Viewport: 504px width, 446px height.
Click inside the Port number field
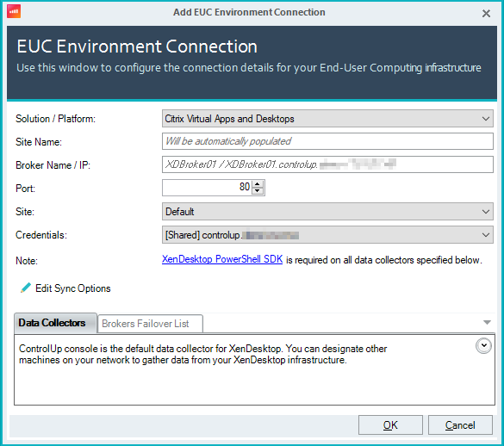click(x=208, y=188)
